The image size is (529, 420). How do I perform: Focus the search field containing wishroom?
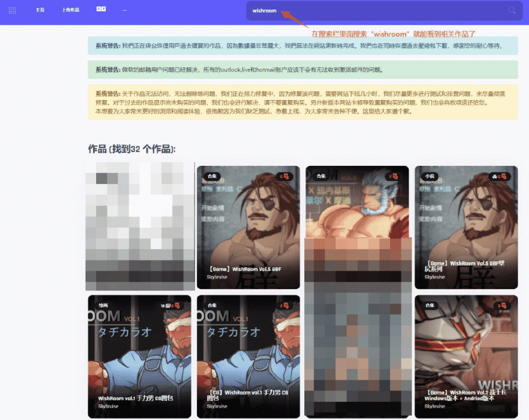point(384,11)
